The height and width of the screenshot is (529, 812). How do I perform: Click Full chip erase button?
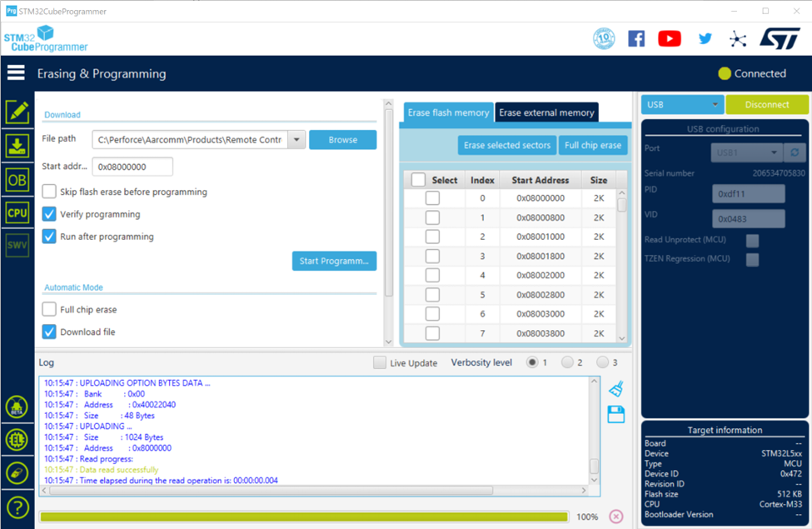[x=593, y=145]
